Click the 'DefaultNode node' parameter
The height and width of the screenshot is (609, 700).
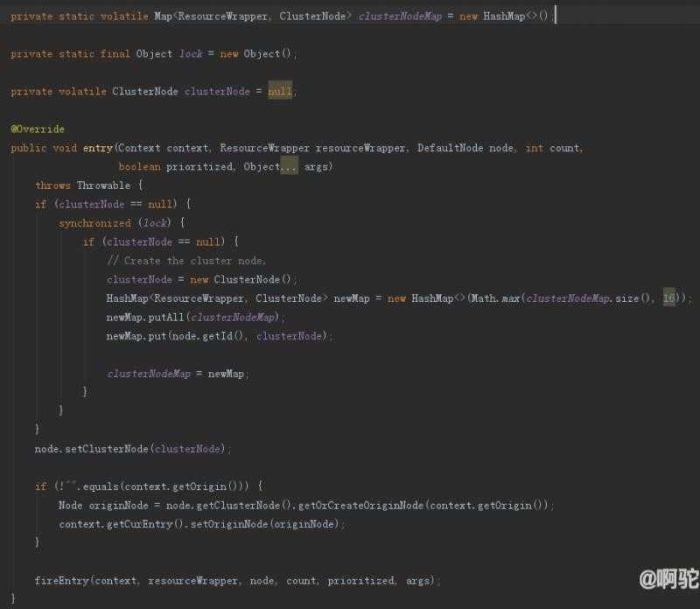pyautogui.click(x=465, y=148)
